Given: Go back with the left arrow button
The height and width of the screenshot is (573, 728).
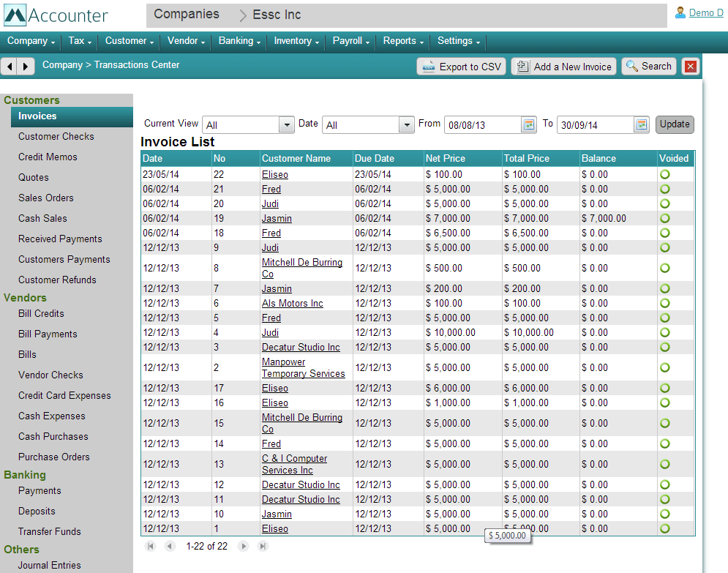Looking at the screenshot, I should [10, 67].
